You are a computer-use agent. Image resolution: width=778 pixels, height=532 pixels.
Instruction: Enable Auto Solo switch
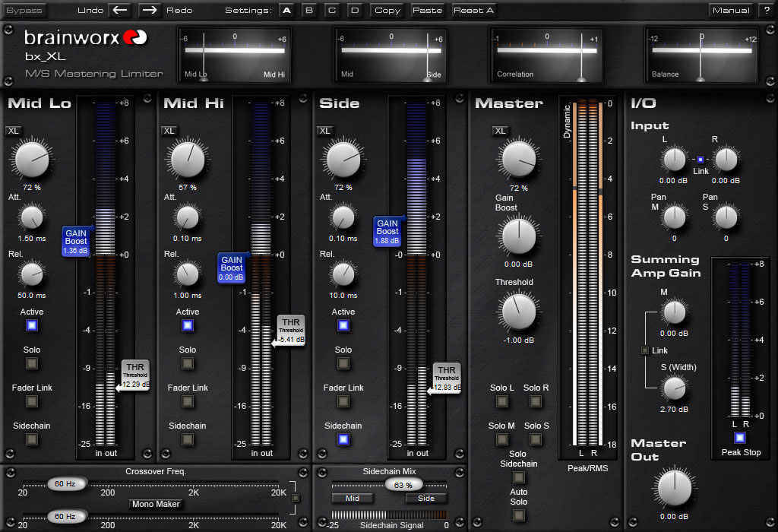click(x=518, y=515)
